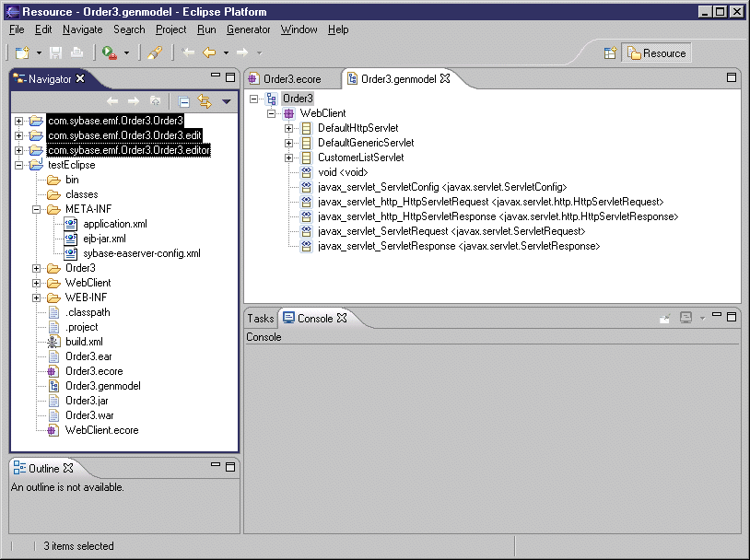Expand the WEB-INF folder
The height and width of the screenshot is (560, 750).
pos(37,297)
